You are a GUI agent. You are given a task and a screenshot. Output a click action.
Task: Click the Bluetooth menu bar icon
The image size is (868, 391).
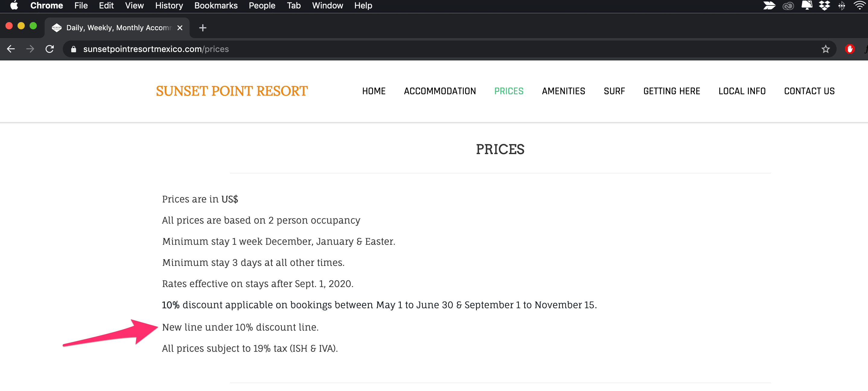pos(842,5)
